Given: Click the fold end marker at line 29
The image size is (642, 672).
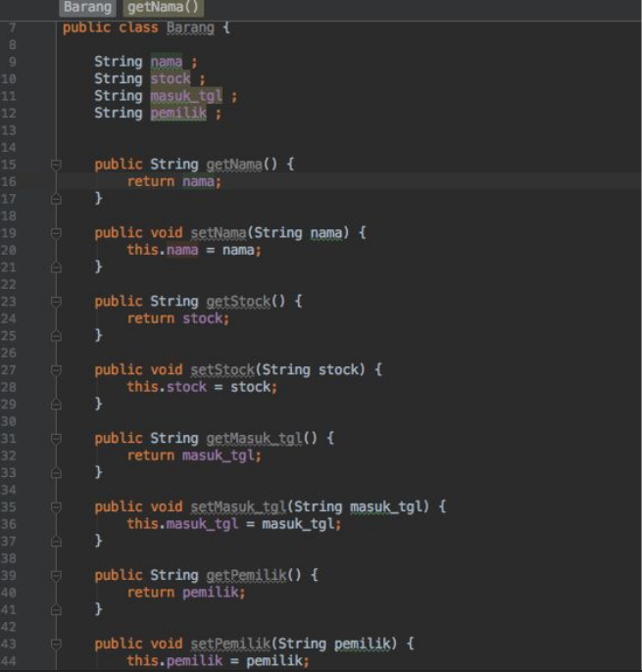Looking at the screenshot, I should tap(56, 405).
